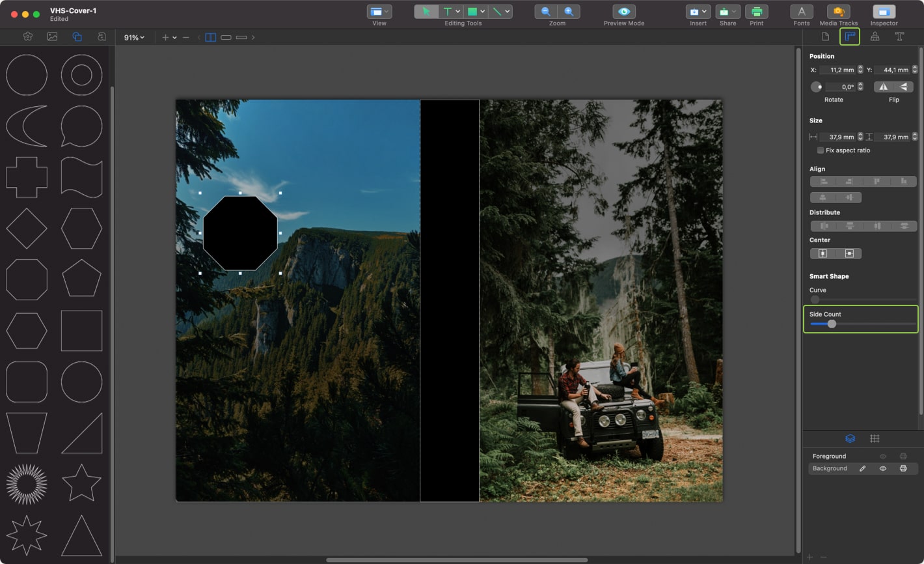The width and height of the screenshot is (924, 564).
Task: Click the Inspector toolbar button
Action: pyautogui.click(x=884, y=12)
